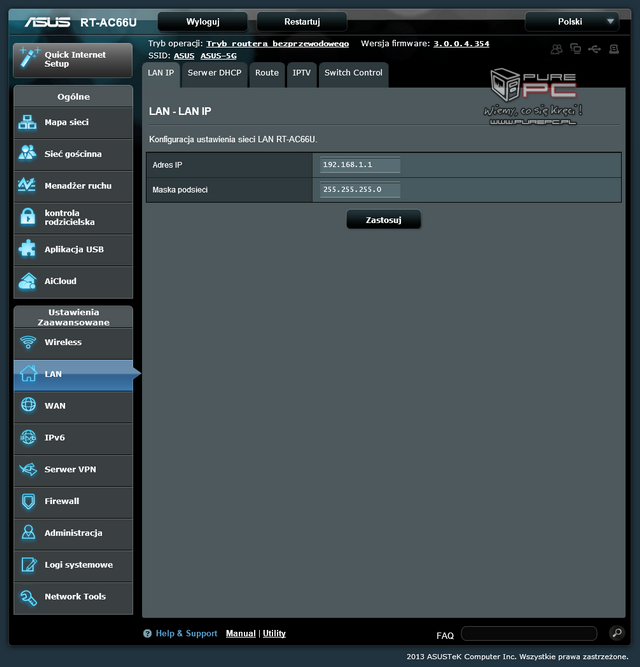Viewport: 640px width, 667px height.
Task: Open Mapa sieci menu label
Action: 67,123
